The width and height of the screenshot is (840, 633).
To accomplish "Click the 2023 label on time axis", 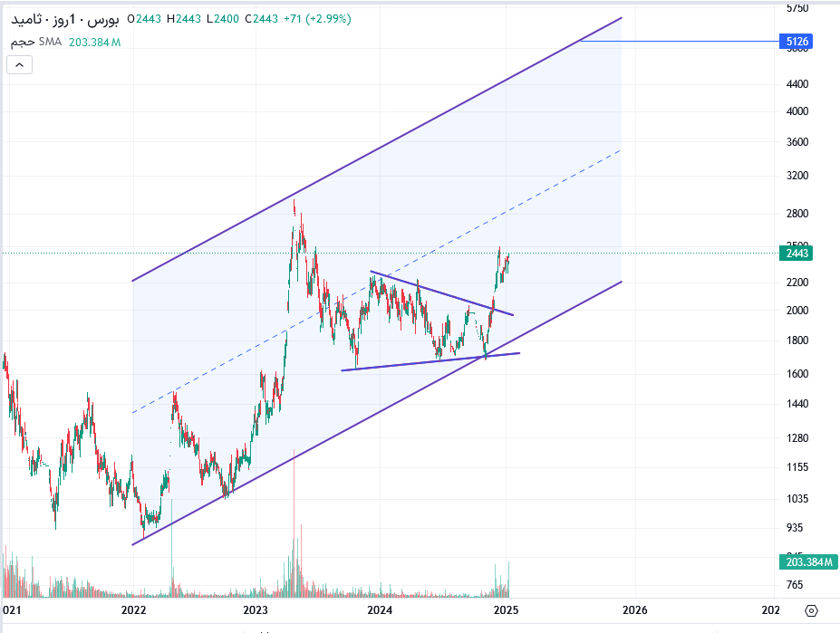I will tap(256, 610).
